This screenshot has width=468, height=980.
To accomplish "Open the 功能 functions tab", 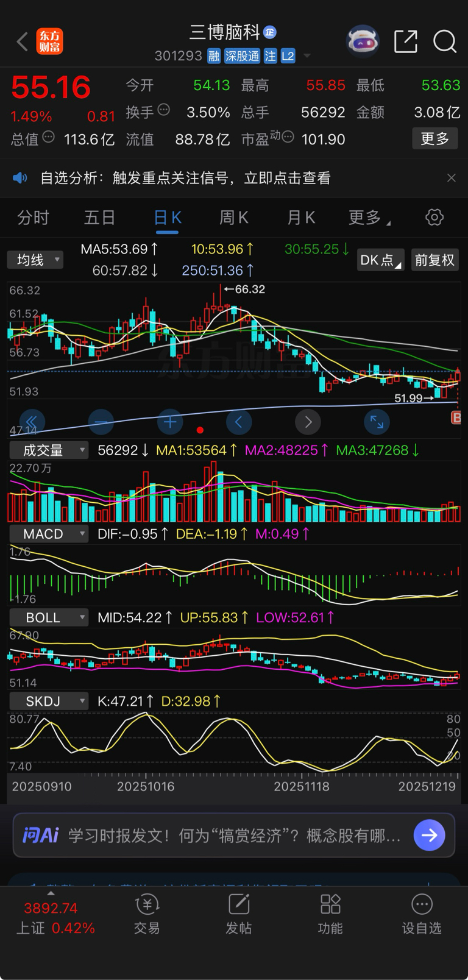I will (330, 914).
